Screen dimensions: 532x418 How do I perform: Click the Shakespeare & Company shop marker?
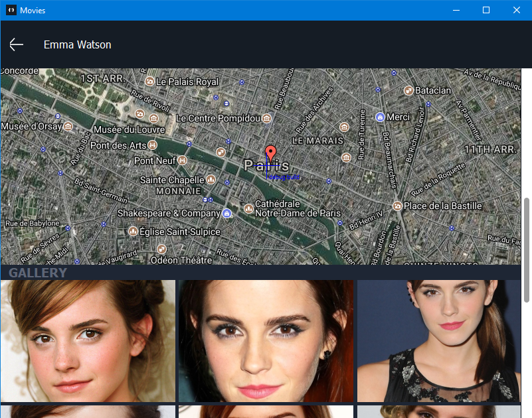[x=227, y=213]
